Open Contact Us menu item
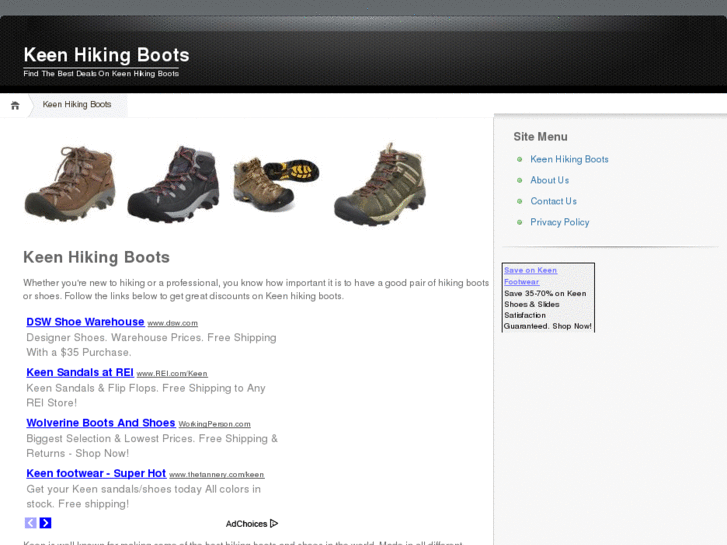This screenshot has height=545, width=727. click(x=554, y=201)
